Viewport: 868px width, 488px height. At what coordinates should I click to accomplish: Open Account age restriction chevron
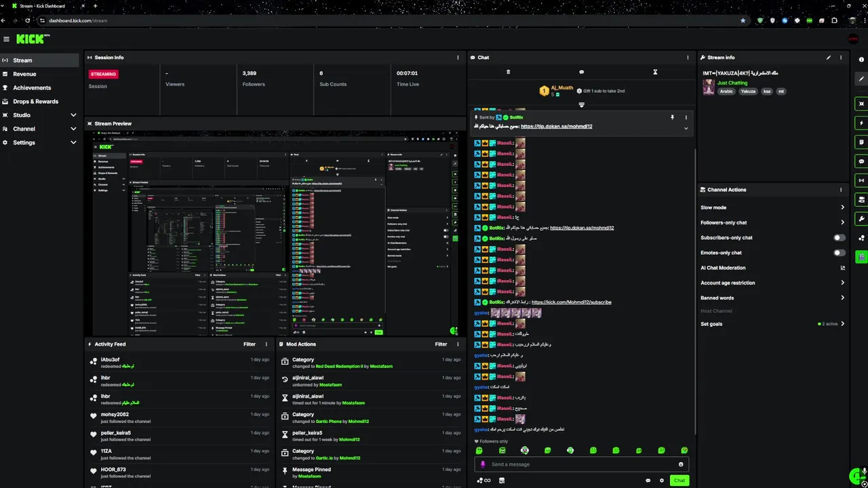pyautogui.click(x=843, y=283)
